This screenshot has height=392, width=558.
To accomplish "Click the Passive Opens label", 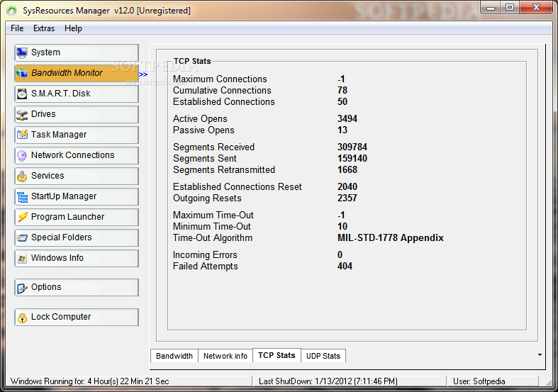I will coord(203,130).
